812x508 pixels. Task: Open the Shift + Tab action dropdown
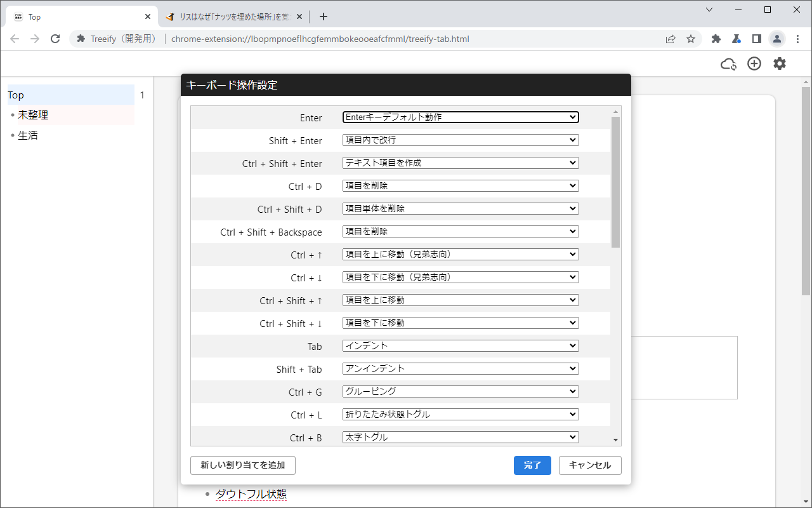click(461, 368)
